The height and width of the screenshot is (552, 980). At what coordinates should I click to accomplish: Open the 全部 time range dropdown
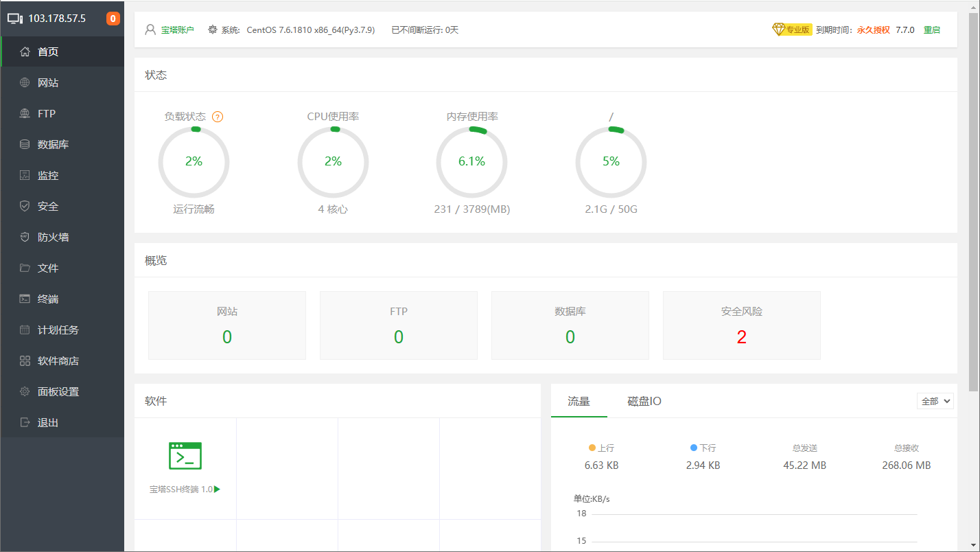point(935,401)
